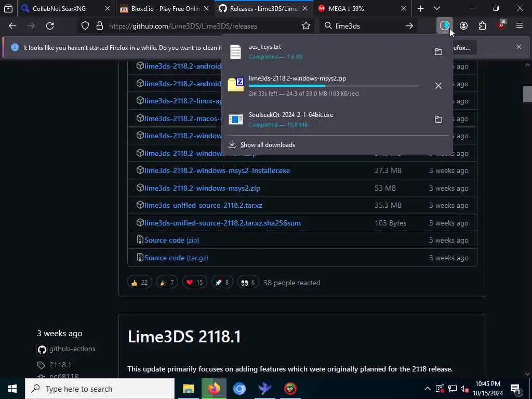Switch to the MEGA 59% tab
Viewport: 532px width, 399px height.
coord(346,8)
